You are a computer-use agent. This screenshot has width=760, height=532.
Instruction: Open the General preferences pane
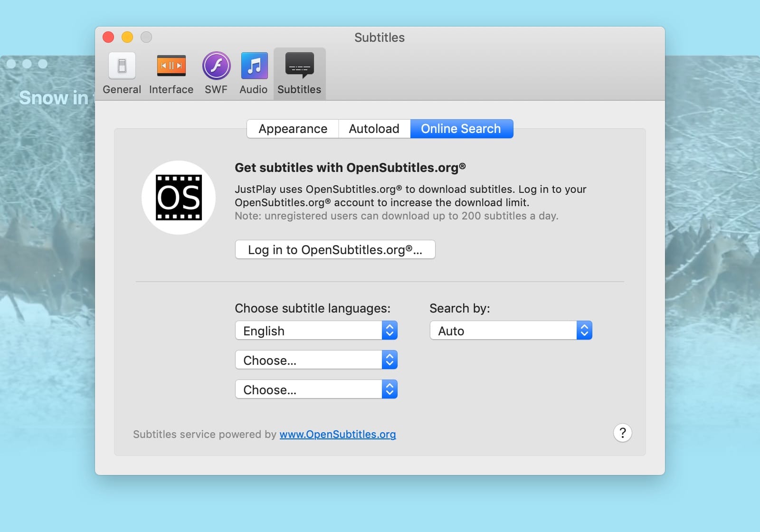click(x=122, y=74)
